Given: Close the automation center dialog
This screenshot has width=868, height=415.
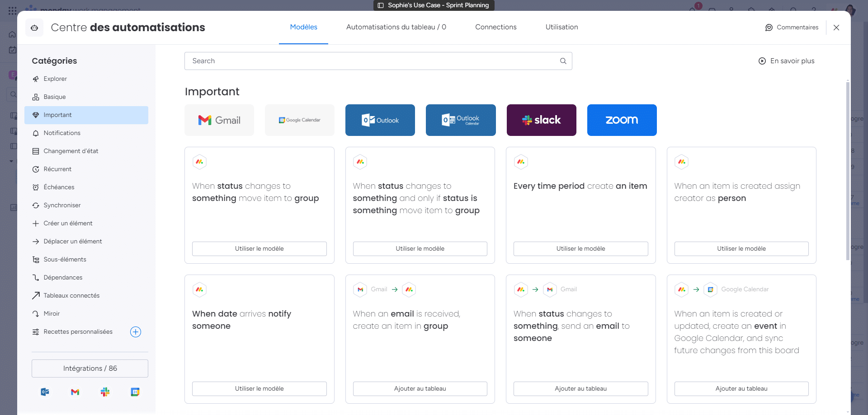Looking at the screenshot, I should coord(836,28).
